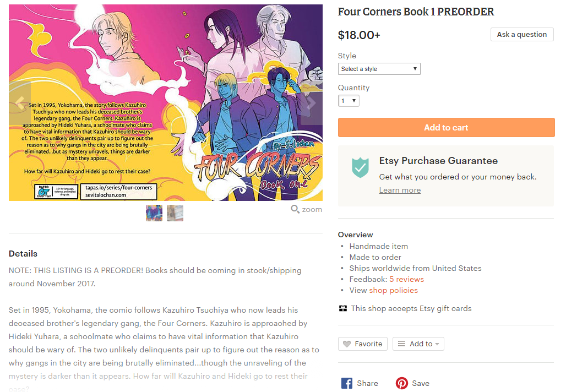Click the Pinterest Save icon

401,383
